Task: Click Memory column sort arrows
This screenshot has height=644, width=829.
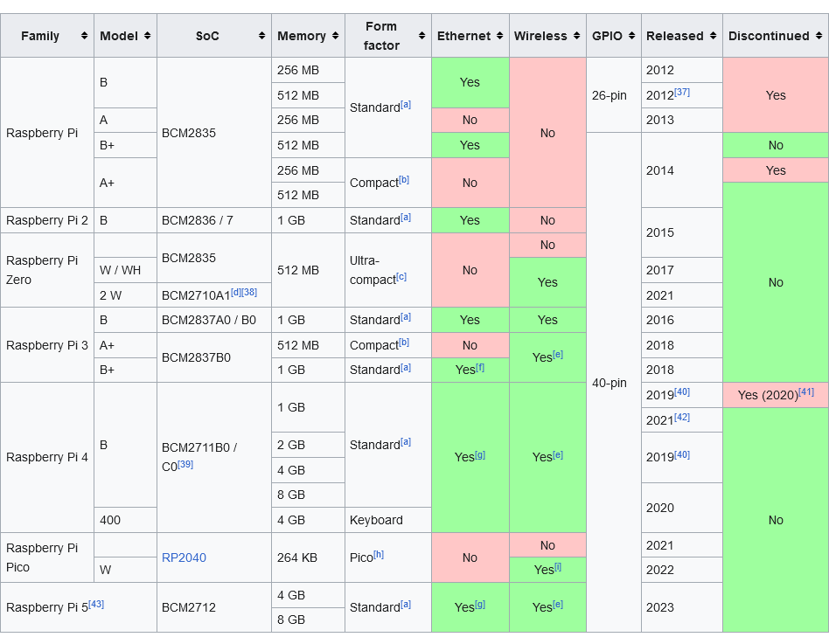Action: (334, 36)
